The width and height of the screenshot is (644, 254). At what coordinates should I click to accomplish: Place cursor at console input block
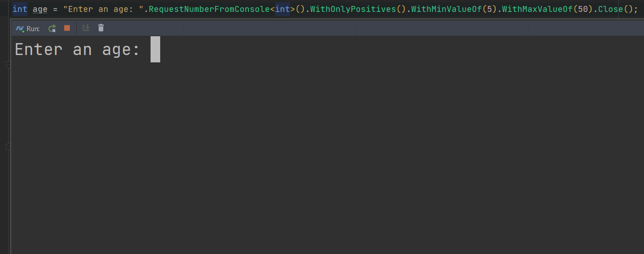[155, 49]
